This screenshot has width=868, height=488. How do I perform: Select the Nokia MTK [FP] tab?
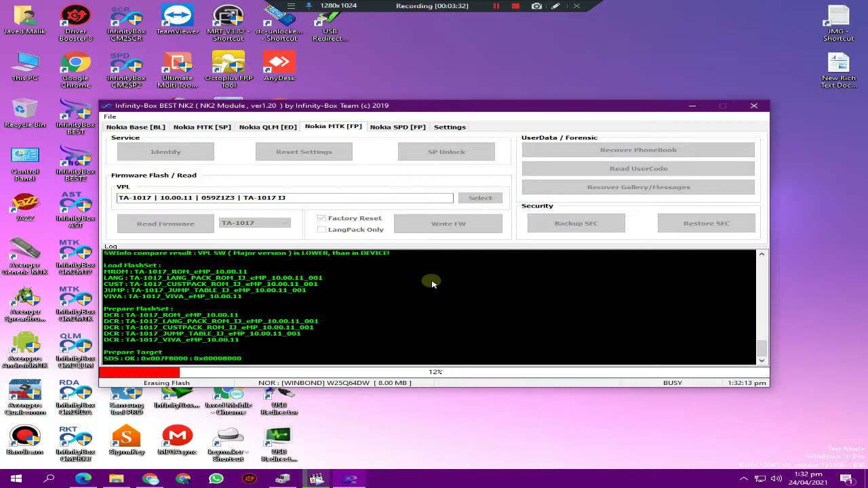(333, 126)
